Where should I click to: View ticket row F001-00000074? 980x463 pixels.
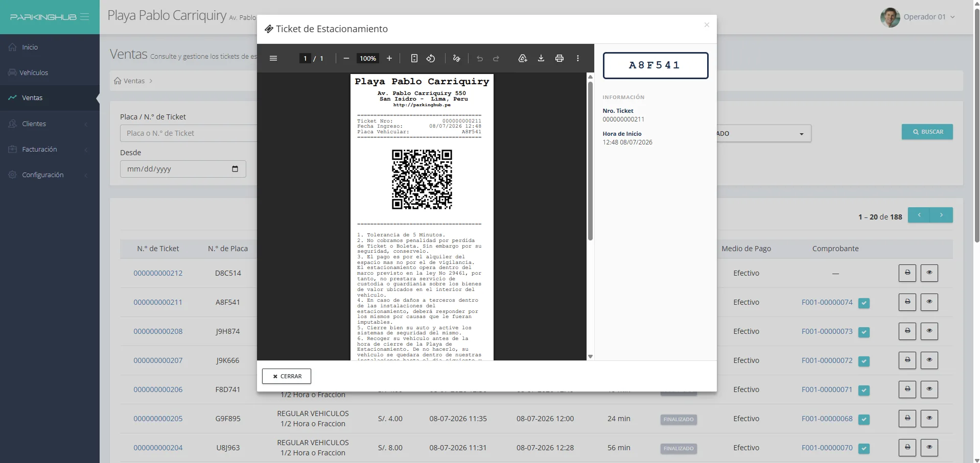point(929,302)
